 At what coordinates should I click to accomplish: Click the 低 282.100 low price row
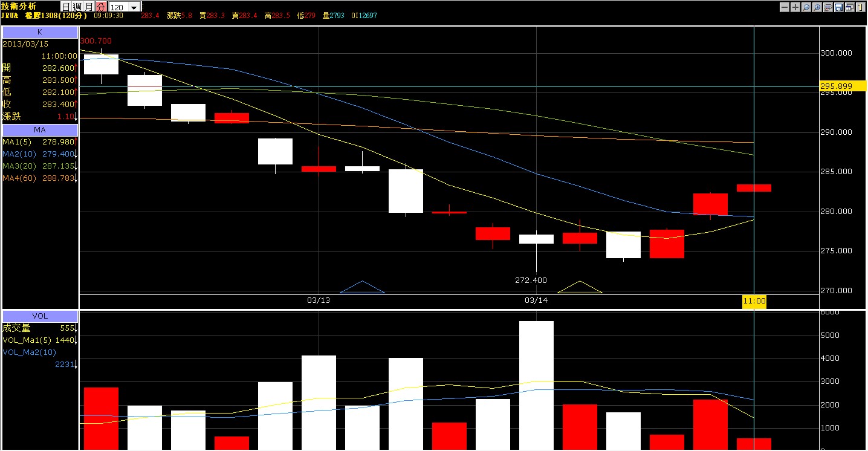click(39, 92)
